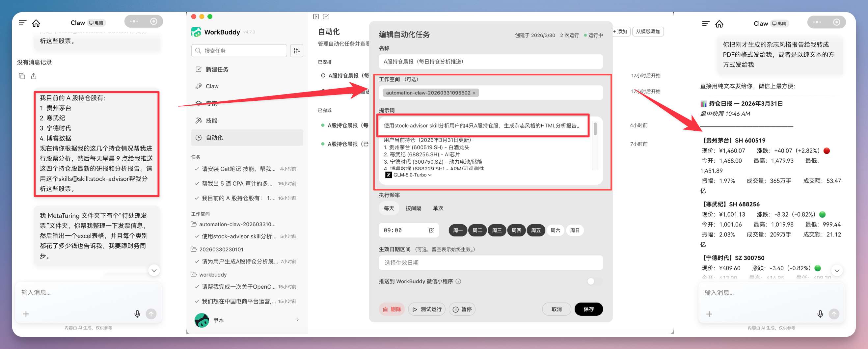Open 新建任务 from WorkBuddy sidebar
The width and height of the screenshot is (868, 349).
tap(217, 69)
